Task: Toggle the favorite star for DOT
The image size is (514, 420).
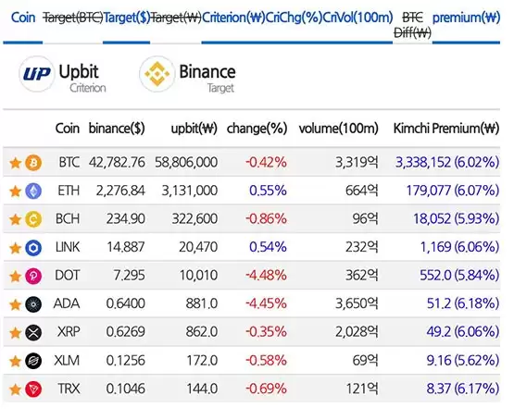Action: [x=15, y=277]
